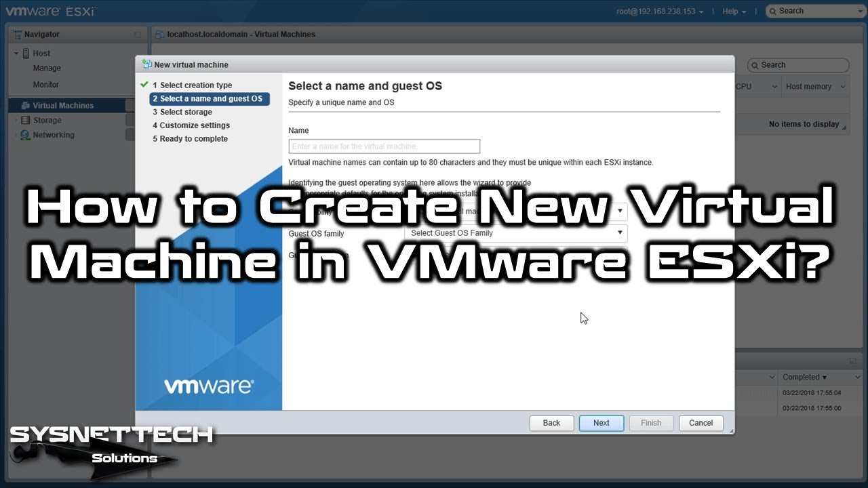Screen dimensions: 868x488
Task: Click the magnifier icon in top Search box
Action: 772,11
